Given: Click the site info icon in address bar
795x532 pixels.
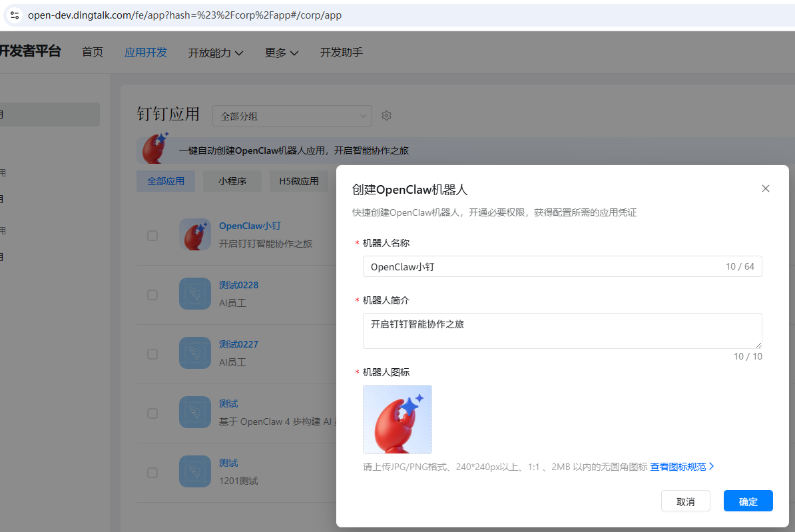Looking at the screenshot, I should click(15, 15).
